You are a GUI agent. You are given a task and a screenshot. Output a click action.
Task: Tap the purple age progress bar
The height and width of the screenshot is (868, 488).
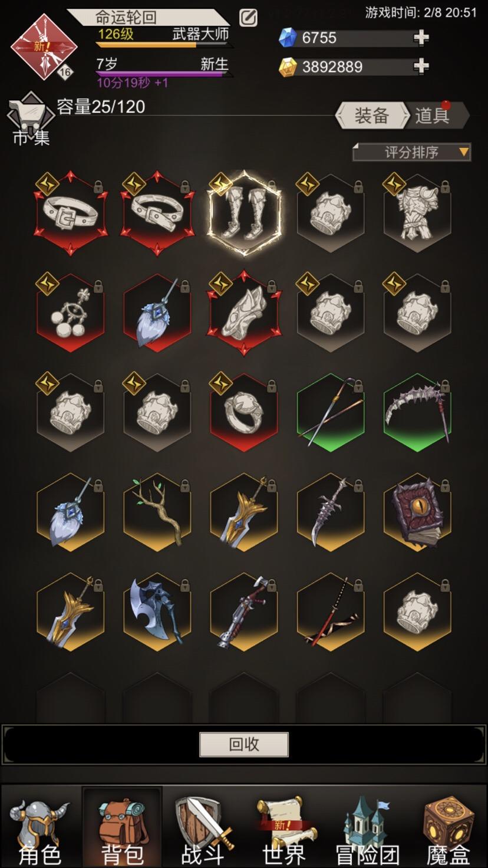(164, 74)
